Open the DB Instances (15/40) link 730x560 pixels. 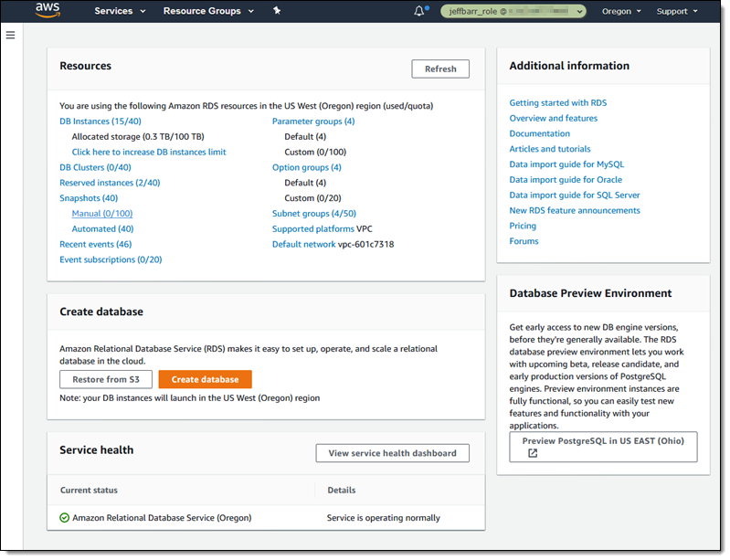click(x=101, y=122)
